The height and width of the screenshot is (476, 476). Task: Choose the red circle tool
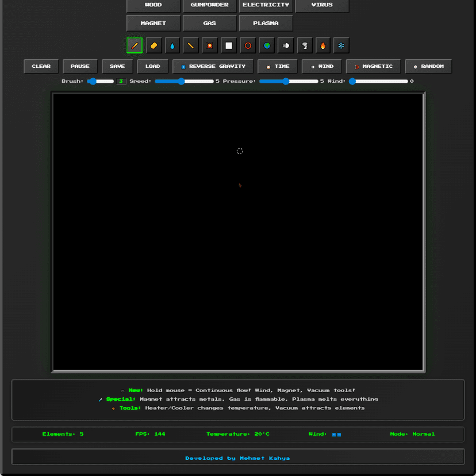pyautogui.click(x=248, y=45)
